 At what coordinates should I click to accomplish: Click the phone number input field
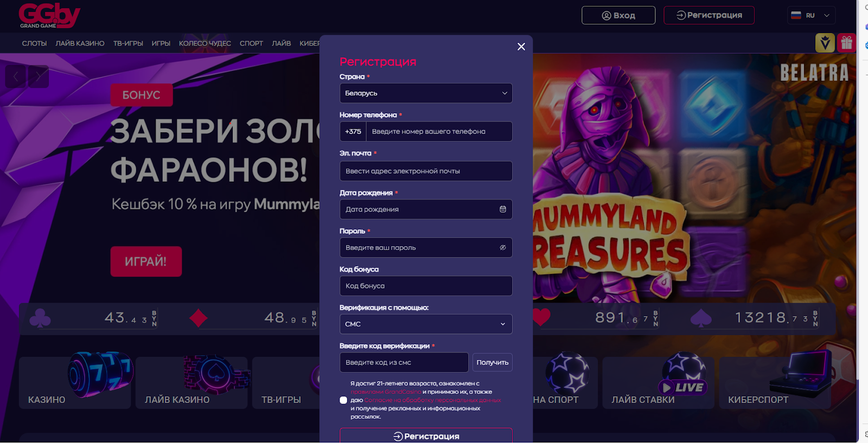[x=439, y=131]
